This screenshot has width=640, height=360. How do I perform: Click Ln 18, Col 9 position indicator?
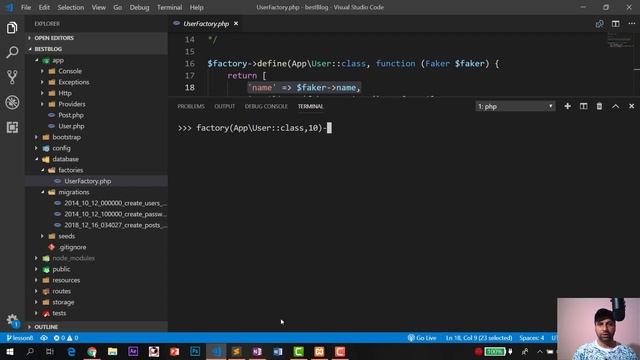point(479,338)
